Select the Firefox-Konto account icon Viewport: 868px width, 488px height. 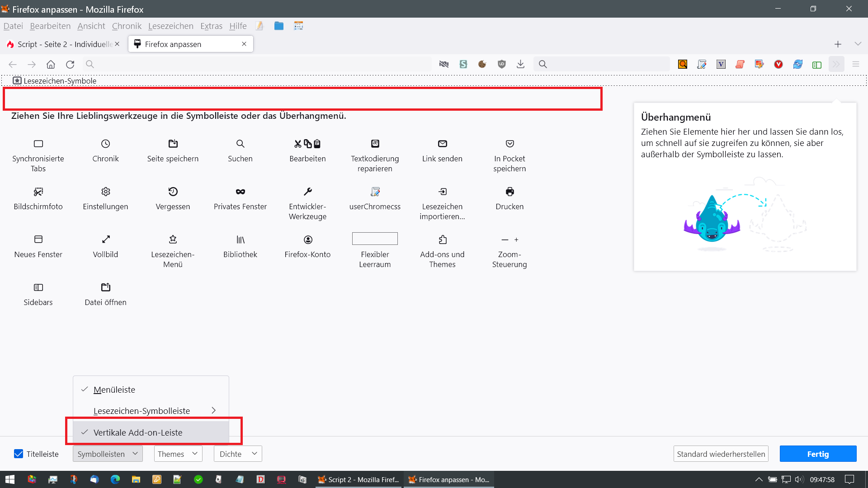click(307, 239)
